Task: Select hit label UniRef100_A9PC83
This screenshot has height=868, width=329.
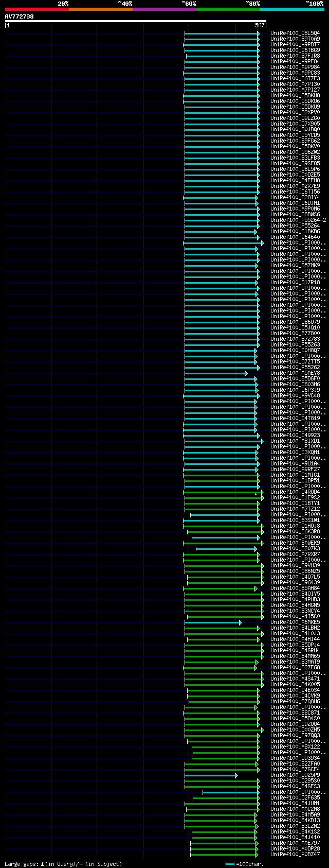Action: 295,73
